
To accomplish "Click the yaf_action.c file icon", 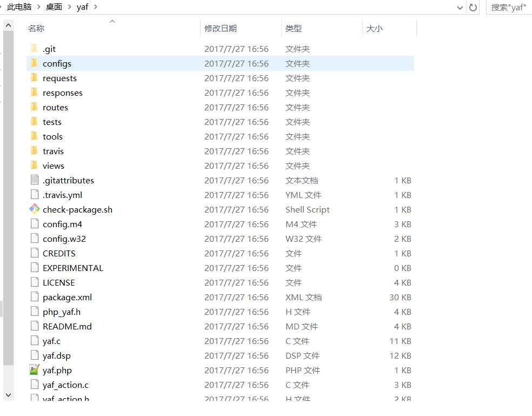I will (x=35, y=385).
